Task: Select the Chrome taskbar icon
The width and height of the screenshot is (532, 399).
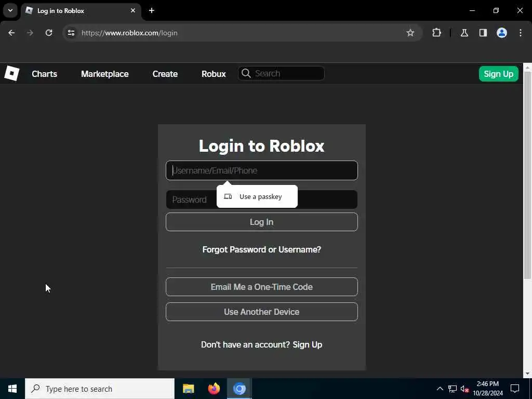Action: pyautogui.click(x=239, y=389)
